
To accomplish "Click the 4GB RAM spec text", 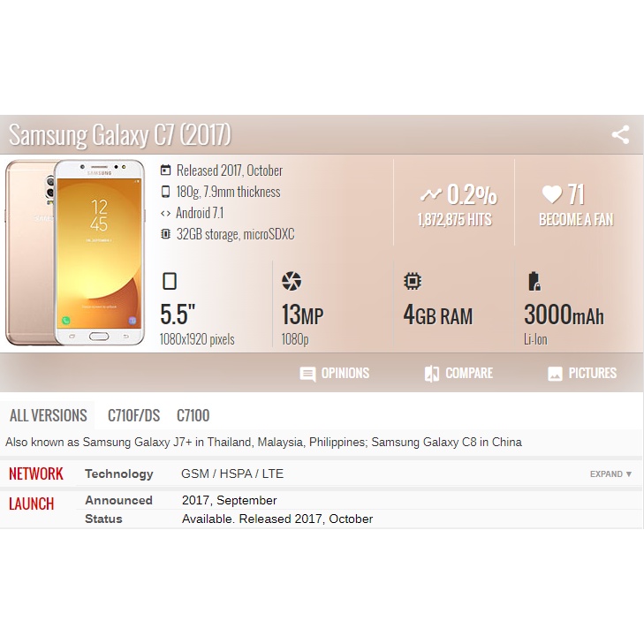I will point(438,315).
